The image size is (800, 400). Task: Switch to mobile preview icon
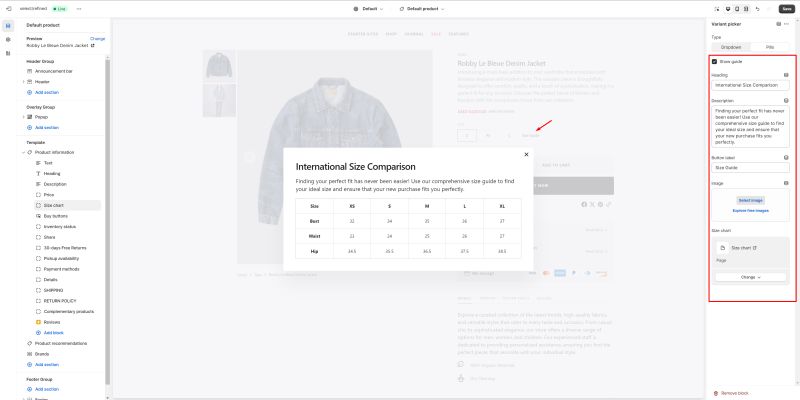click(x=737, y=9)
